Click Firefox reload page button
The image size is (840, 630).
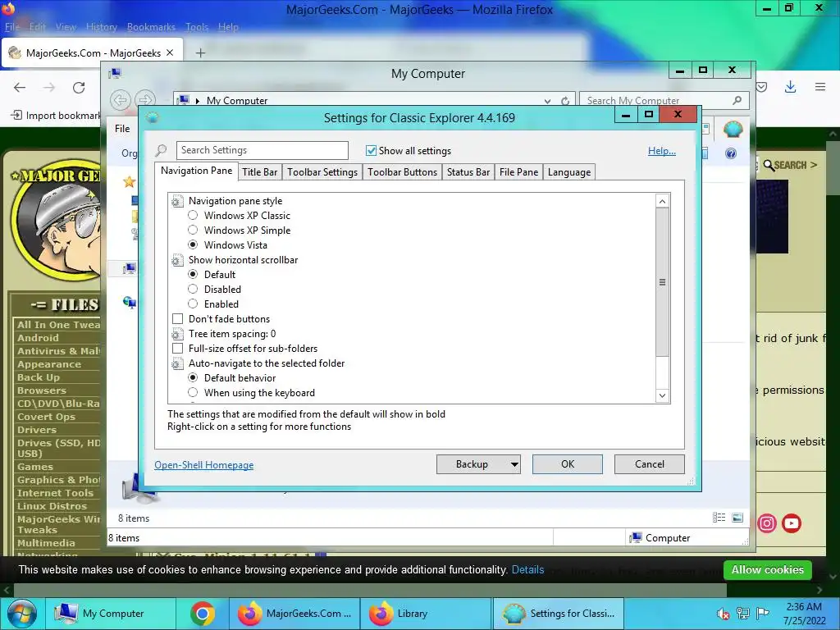click(x=79, y=87)
